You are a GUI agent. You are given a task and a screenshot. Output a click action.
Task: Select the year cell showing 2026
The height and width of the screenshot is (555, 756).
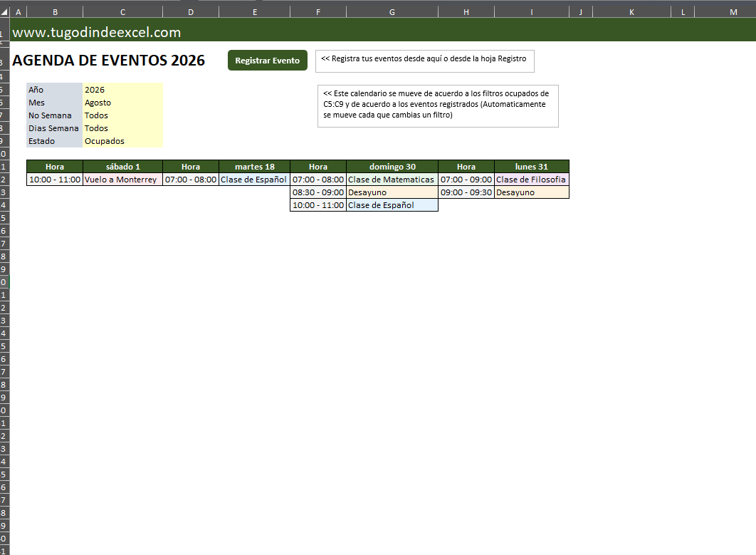[x=123, y=90]
